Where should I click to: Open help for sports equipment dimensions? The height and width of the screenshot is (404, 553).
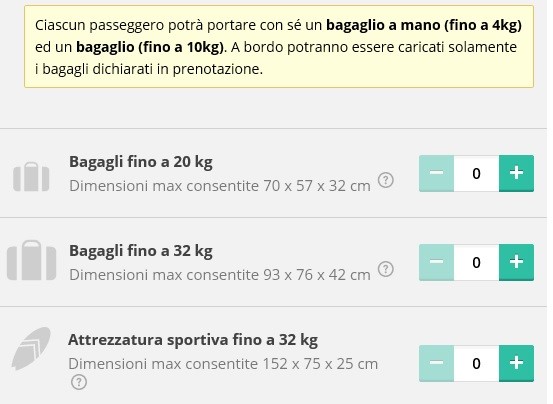click(x=79, y=382)
